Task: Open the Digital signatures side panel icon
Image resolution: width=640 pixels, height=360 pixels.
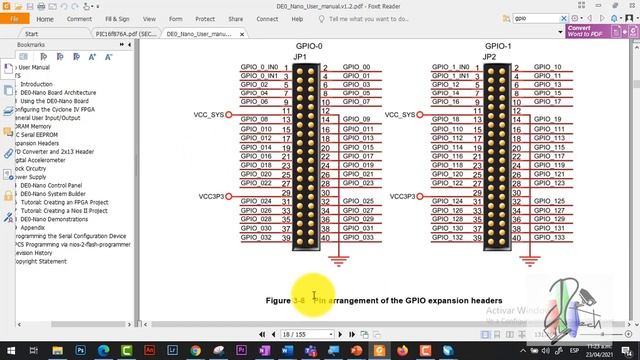Action: pos(8,217)
